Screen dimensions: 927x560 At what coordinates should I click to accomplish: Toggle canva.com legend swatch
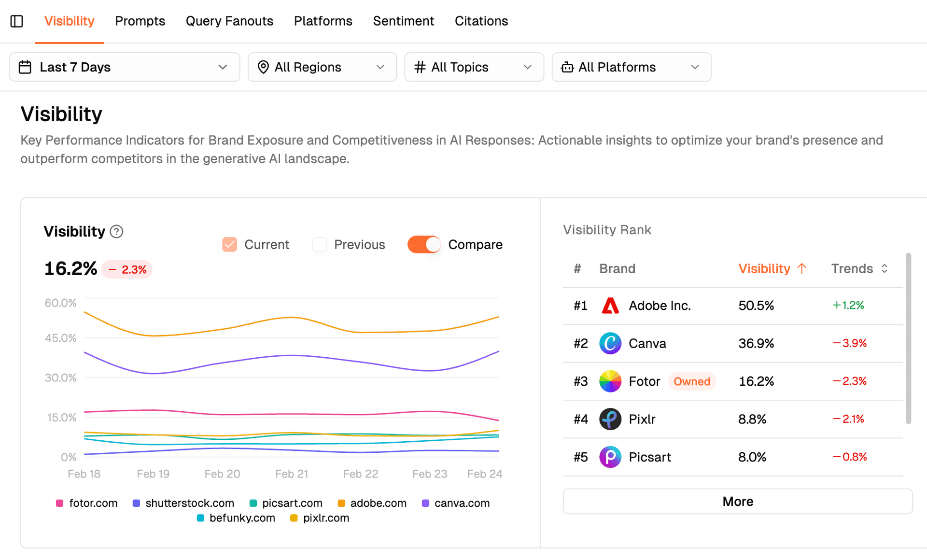pos(425,504)
